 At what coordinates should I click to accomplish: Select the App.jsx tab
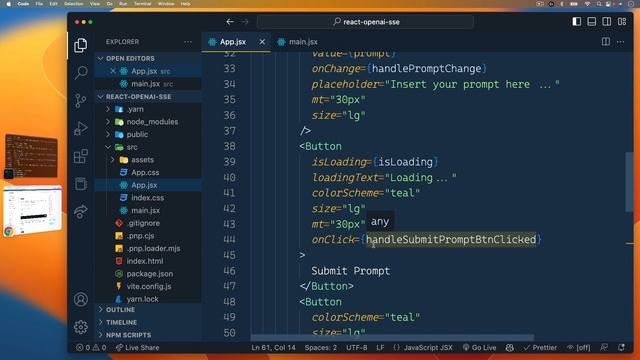pos(233,42)
